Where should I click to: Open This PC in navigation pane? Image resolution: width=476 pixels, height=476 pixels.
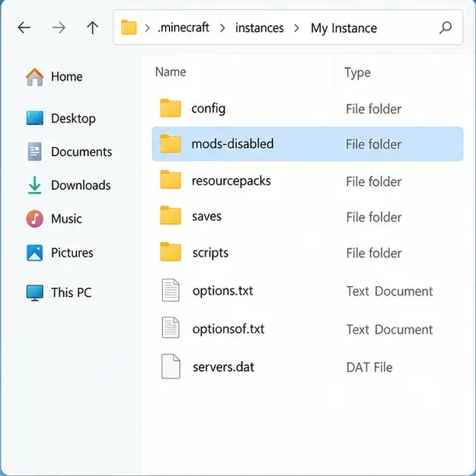pyautogui.click(x=72, y=292)
